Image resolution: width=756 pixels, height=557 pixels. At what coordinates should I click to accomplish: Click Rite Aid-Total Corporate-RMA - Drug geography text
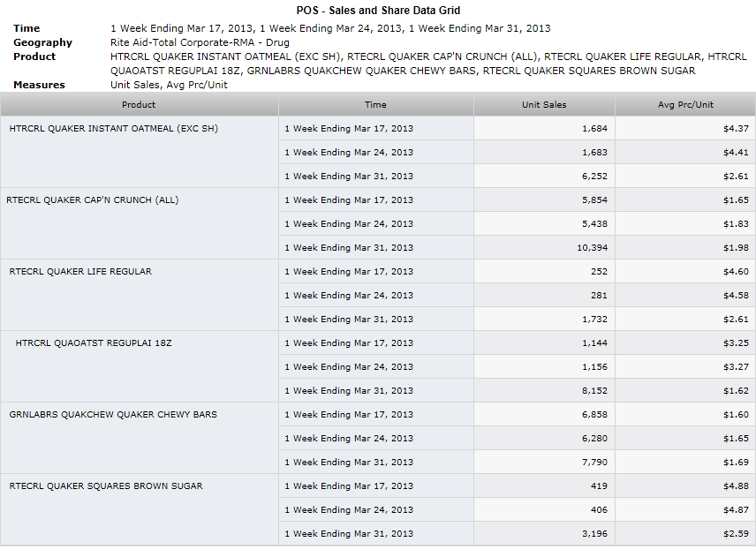[x=200, y=42]
